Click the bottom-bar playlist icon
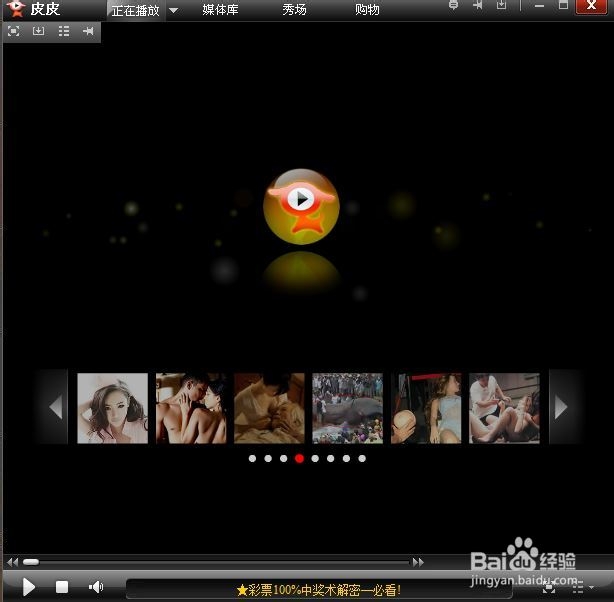 click(578, 587)
